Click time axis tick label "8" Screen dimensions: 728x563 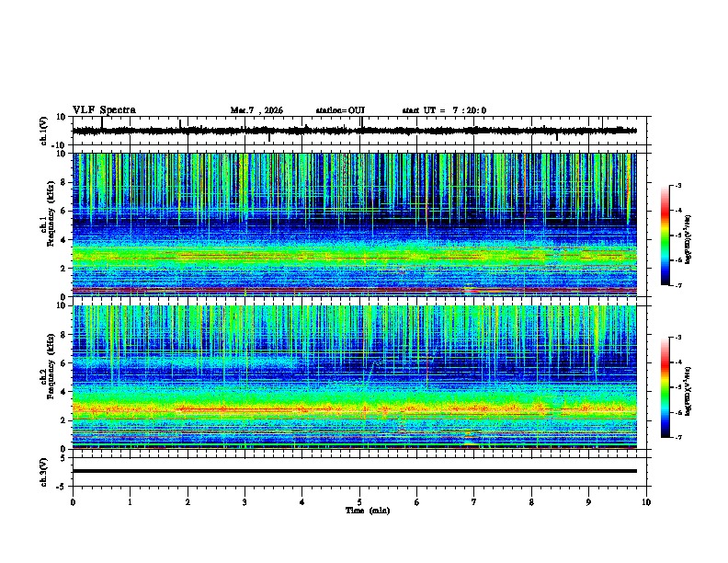tap(531, 502)
